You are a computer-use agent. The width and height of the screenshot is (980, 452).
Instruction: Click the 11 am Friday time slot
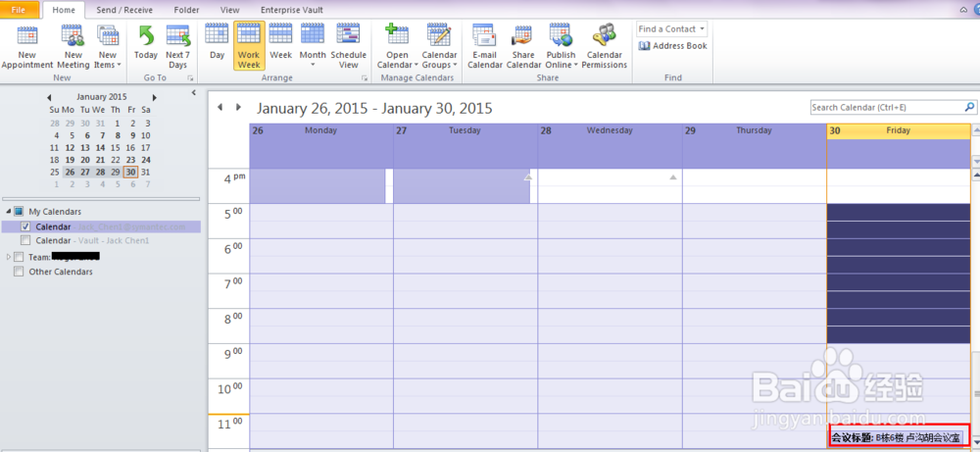click(x=899, y=422)
